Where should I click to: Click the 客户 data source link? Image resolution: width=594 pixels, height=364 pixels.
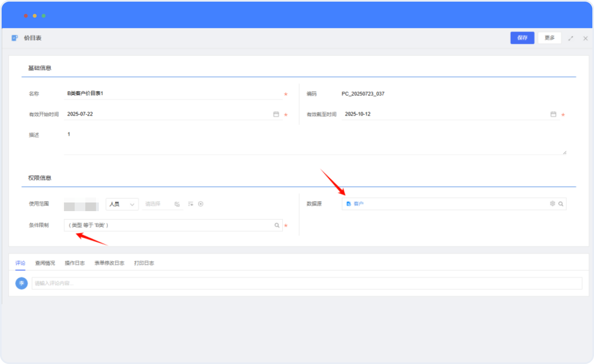pyautogui.click(x=358, y=204)
